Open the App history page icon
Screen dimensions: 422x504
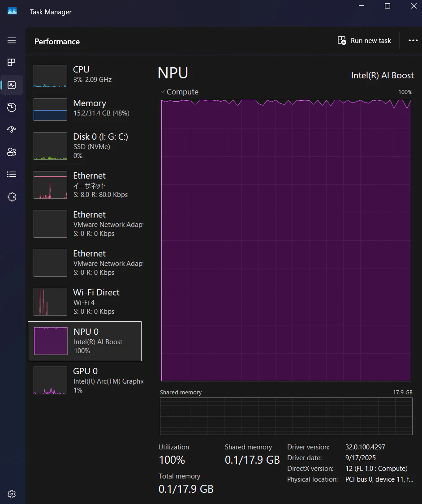pyautogui.click(x=12, y=107)
